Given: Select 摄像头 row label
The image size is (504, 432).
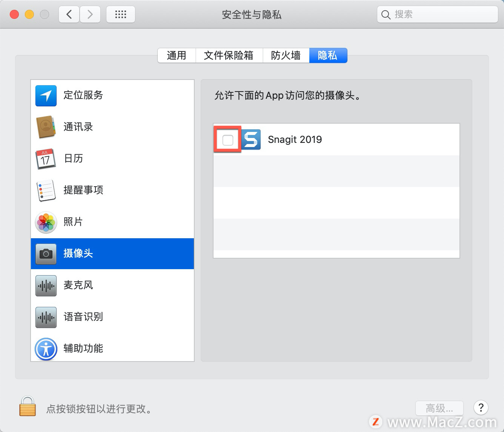Looking at the screenshot, I should (78, 253).
